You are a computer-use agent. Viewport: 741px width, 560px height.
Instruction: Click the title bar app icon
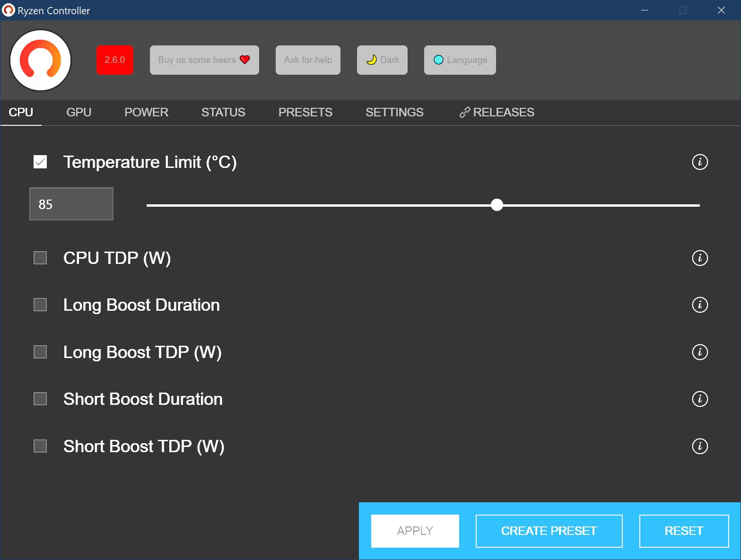[9, 10]
